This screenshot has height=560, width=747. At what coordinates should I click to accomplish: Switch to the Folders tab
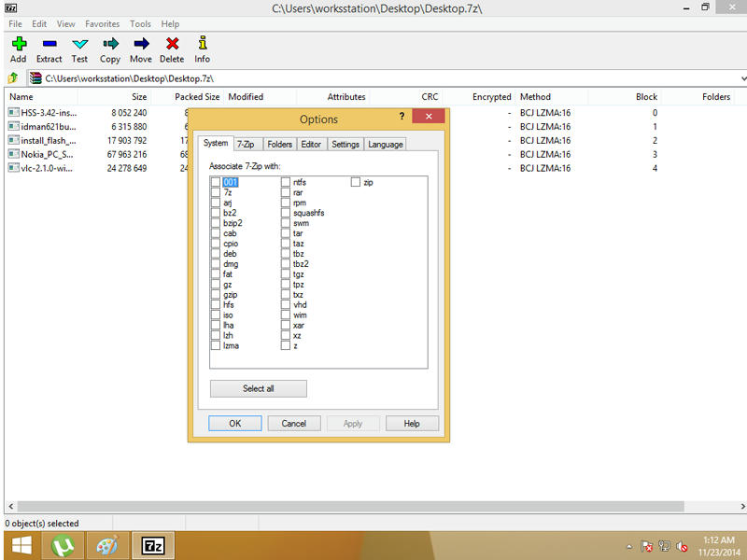tap(279, 145)
